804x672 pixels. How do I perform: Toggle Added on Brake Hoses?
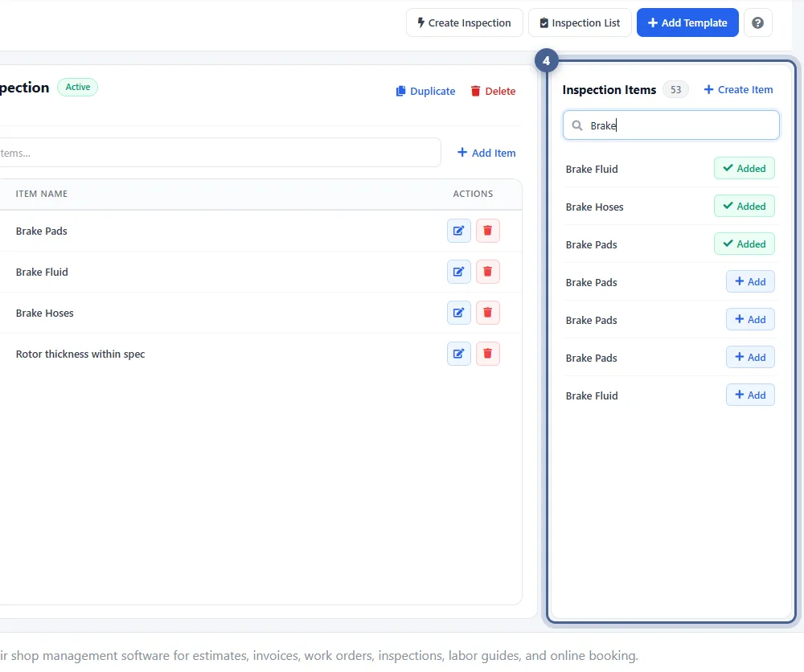(744, 206)
